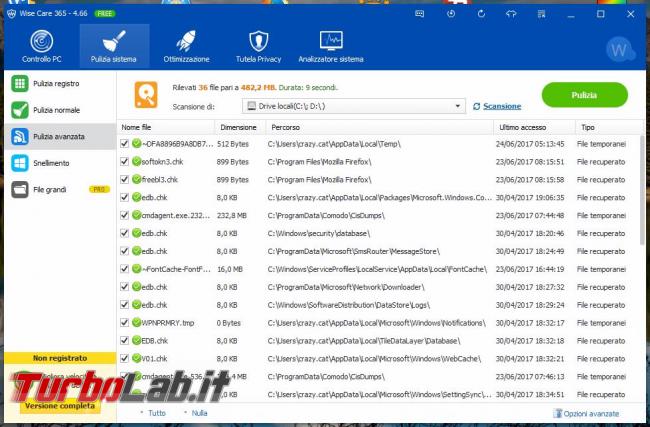This screenshot has height=427, width=650.
Task: Click the PRO badge beside File grandi
Action: pyautogui.click(x=99, y=189)
